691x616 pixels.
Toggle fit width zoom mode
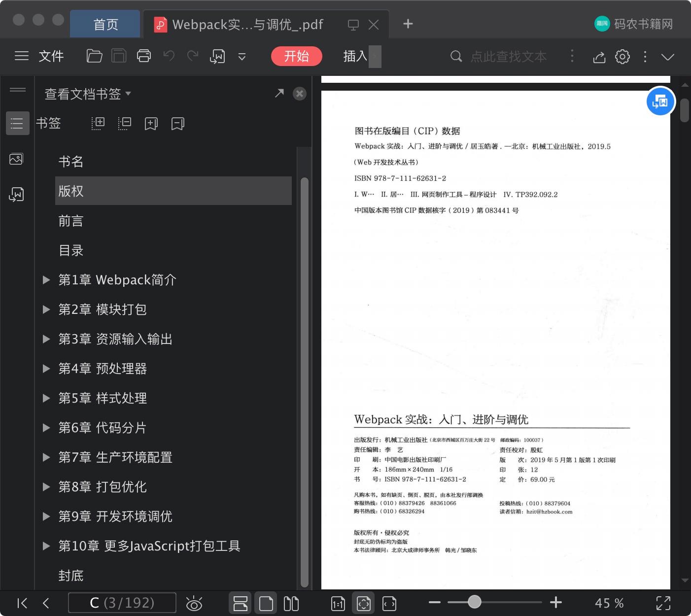tap(389, 604)
